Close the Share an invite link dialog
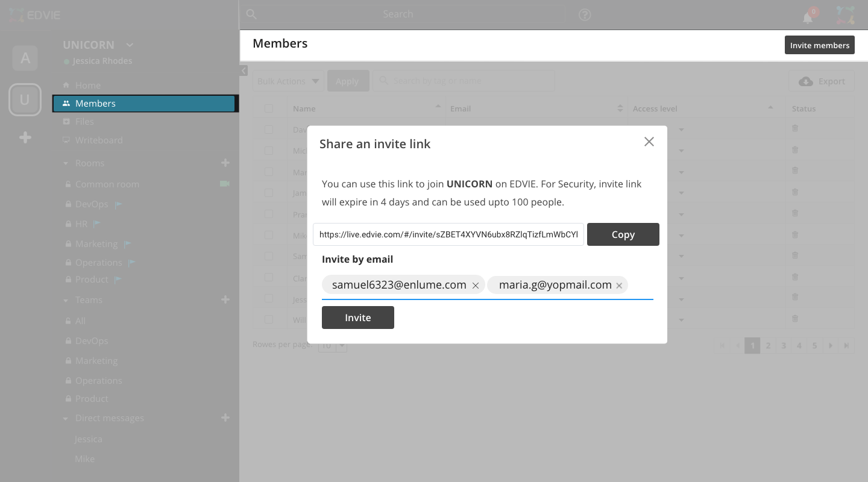The image size is (868, 482). coord(649,142)
